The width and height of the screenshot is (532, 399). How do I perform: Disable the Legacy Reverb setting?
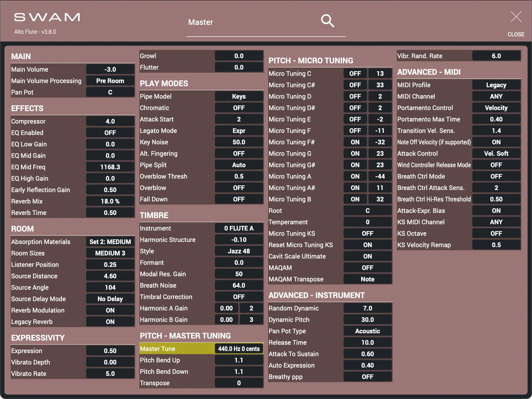point(110,322)
